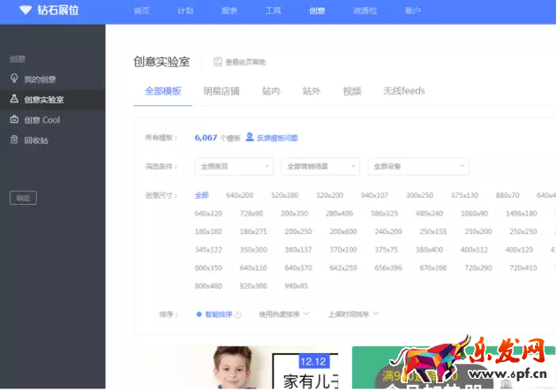Screen dimensions: 556x392
Task: Choose the 640x200 size filter
Action: point(239,195)
